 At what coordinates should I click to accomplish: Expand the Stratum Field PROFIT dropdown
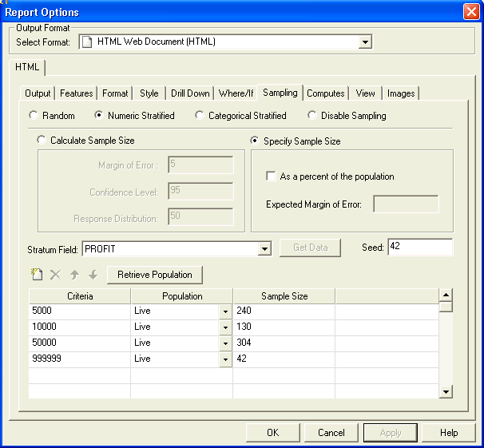(x=264, y=248)
